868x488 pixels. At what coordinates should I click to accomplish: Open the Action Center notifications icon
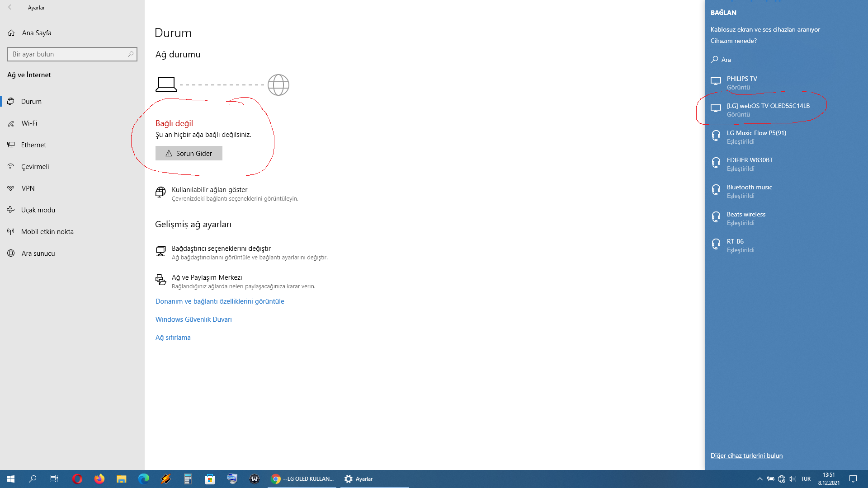[853, 479]
